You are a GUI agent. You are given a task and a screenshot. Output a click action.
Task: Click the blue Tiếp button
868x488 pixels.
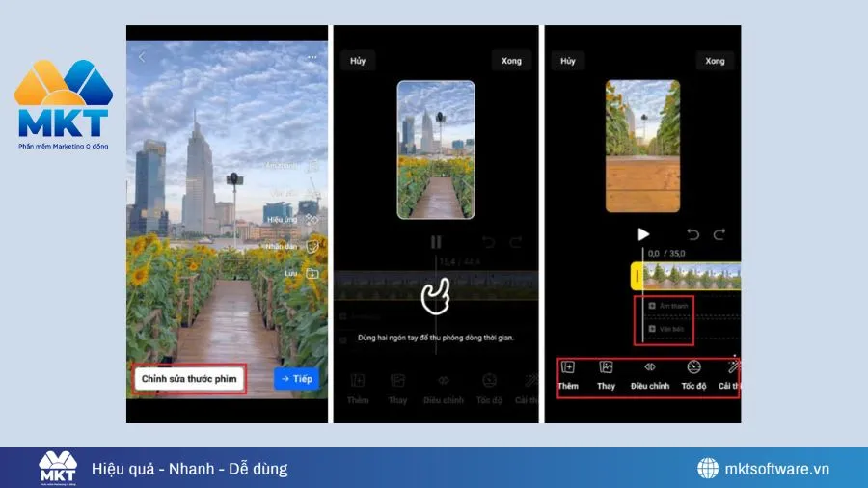(x=297, y=379)
